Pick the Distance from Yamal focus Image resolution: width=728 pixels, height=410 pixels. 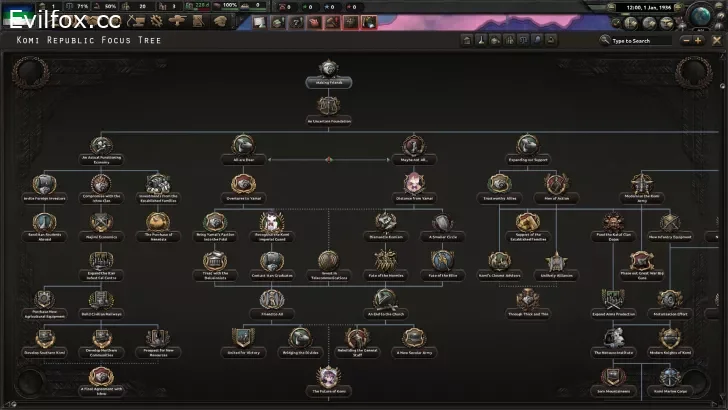tap(413, 185)
